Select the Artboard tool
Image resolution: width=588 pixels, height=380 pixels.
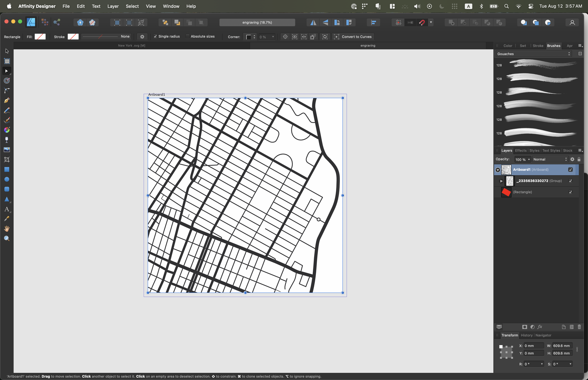click(7, 61)
